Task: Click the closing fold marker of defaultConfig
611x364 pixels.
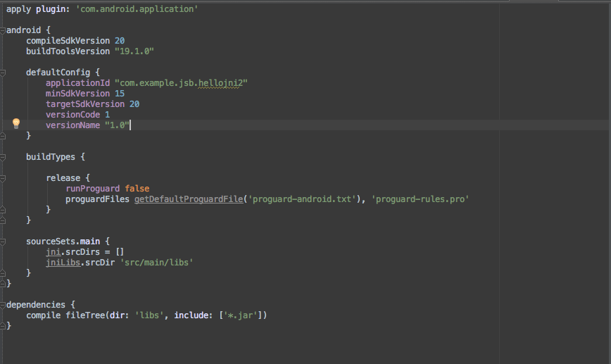Action: [x=2, y=136]
